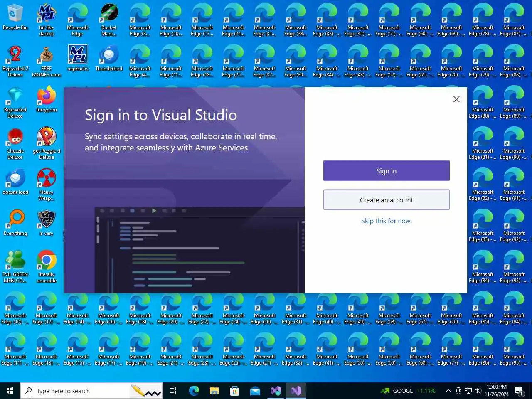
Task: Select the fat like darkok shortcut
Action: click(47, 20)
